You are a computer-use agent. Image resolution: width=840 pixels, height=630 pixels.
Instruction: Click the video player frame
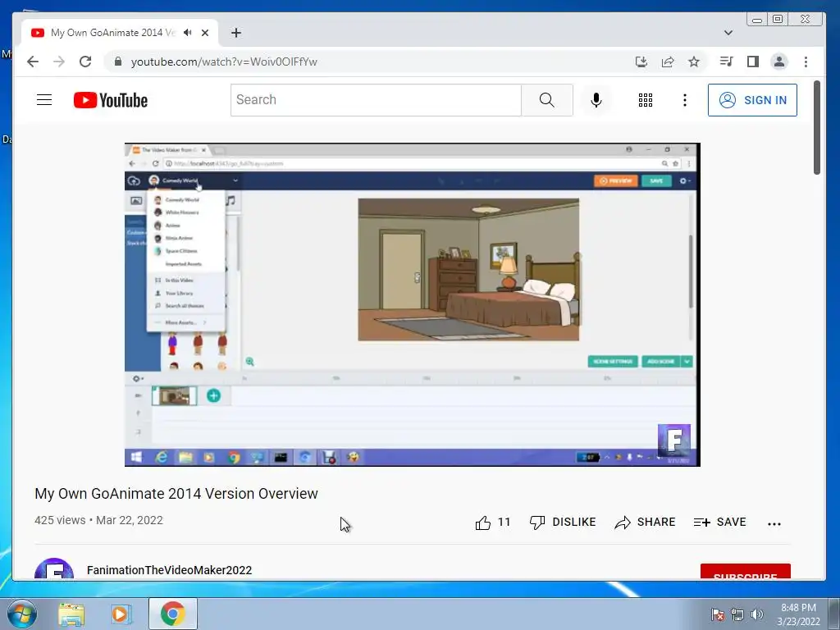click(412, 304)
